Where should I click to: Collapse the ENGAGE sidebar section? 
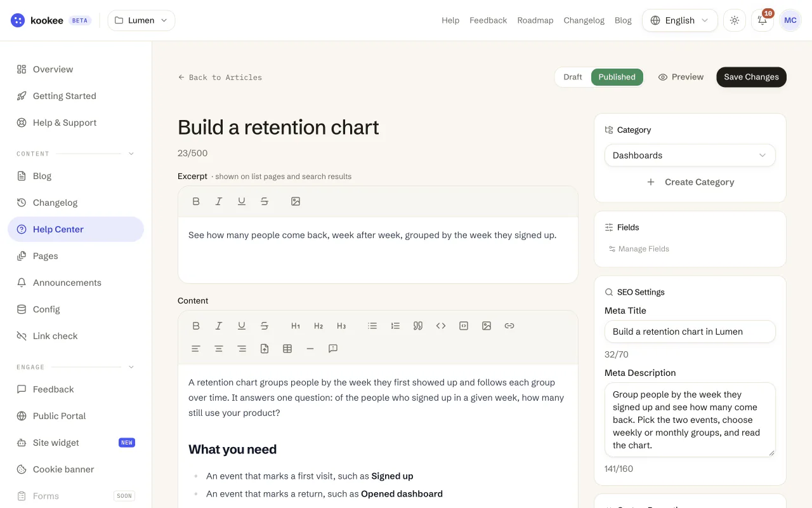click(131, 367)
